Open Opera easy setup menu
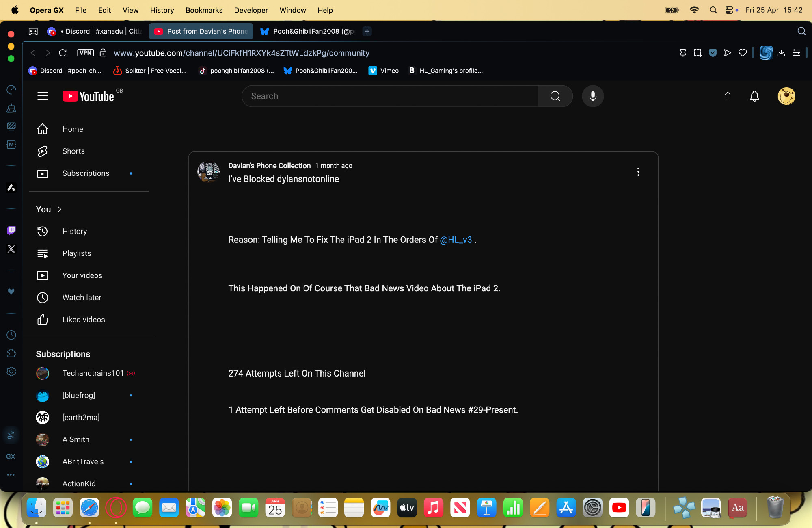This screenshot has width=812, height=528. (796, 53)
